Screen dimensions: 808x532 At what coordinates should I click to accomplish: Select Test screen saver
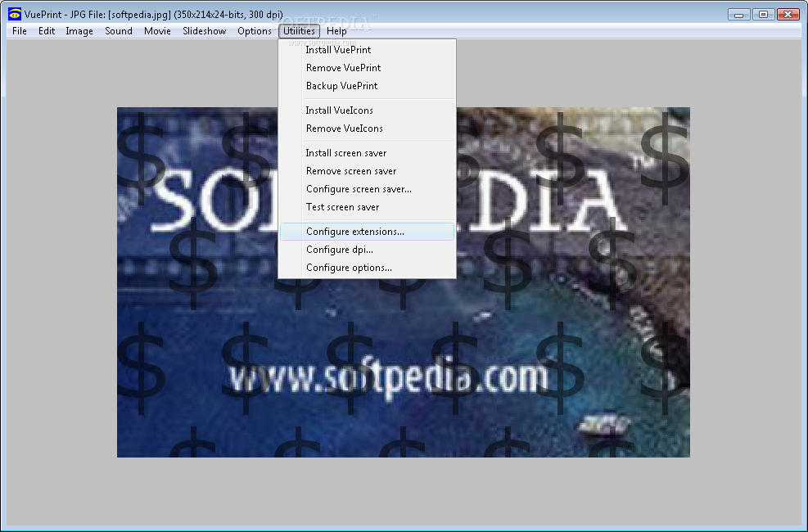tap(367, 207)
